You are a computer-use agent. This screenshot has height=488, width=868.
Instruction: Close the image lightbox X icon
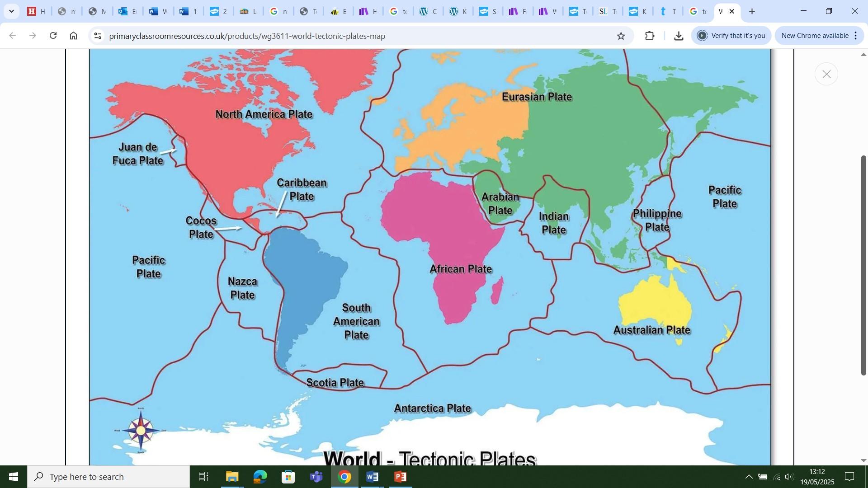pyautogui.click(x=826, y=74)
